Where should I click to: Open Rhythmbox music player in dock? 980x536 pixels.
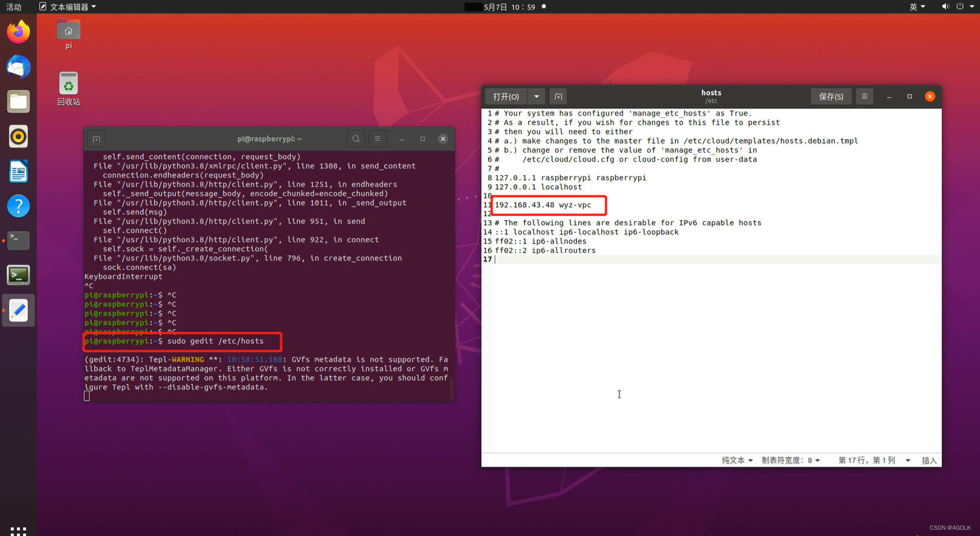18,136
